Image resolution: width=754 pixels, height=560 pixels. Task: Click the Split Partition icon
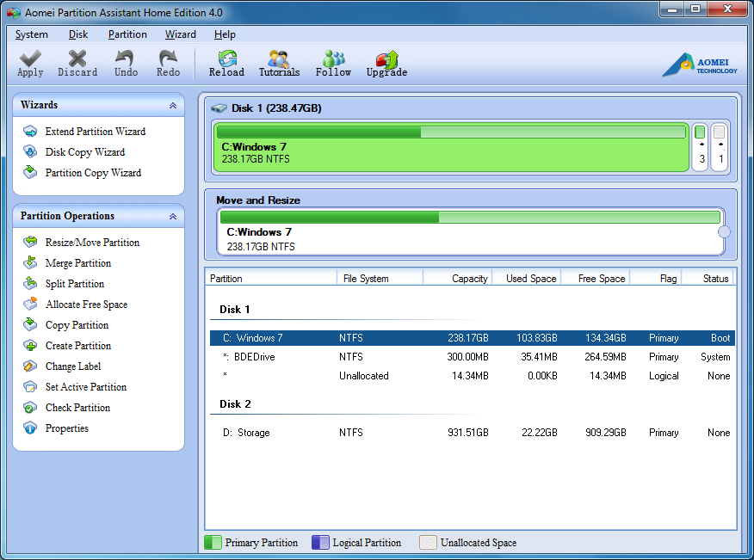coord(30,283)
